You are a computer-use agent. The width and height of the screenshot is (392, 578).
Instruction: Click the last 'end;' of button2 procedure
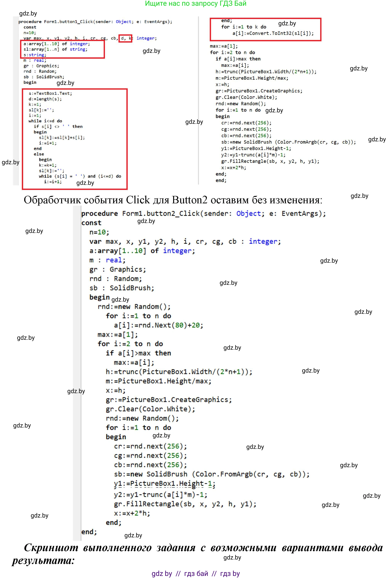89,532
